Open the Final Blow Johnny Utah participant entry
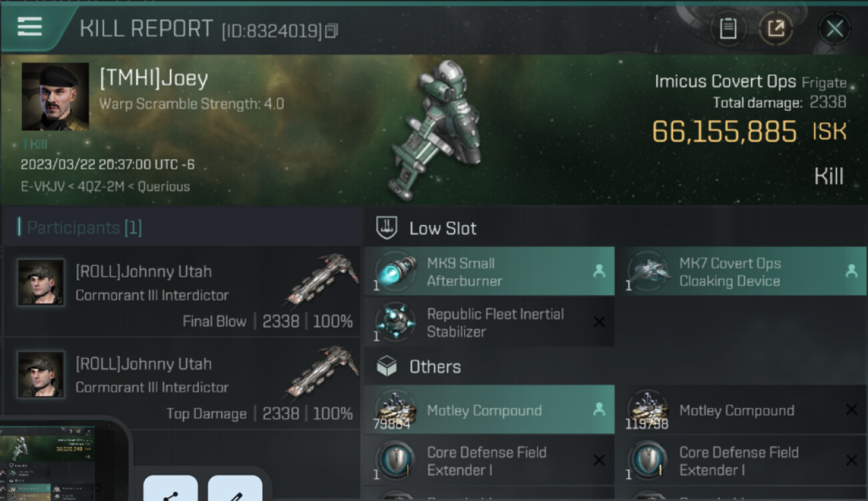This screenshot has height=501, width=868. tap(182, 291)
